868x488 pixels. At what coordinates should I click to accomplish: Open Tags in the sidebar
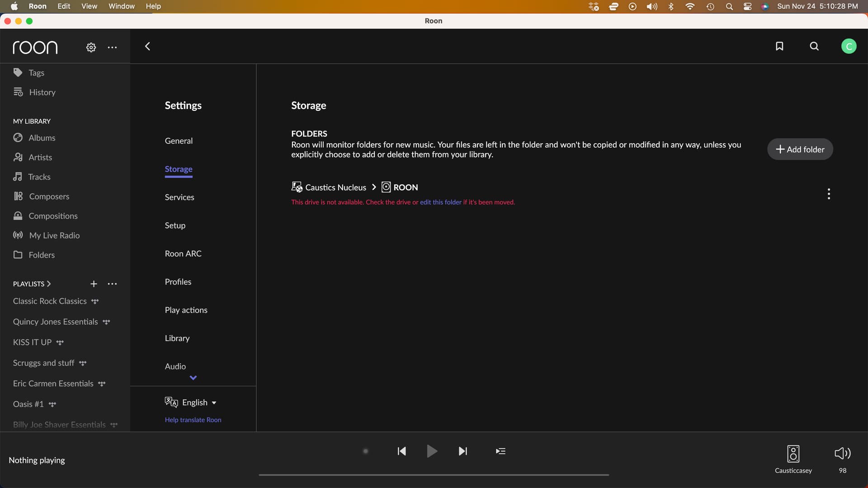click(x=29, y=73)
